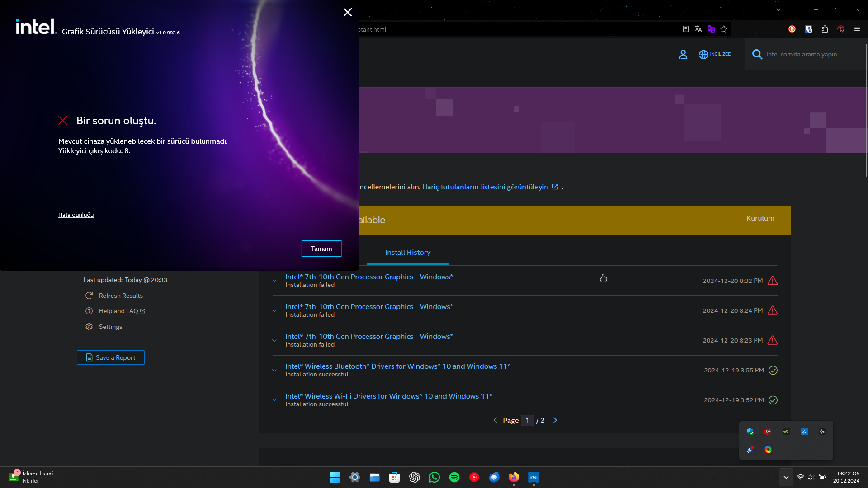Screen dimensions: 868x488
Task: Open Hariç tutulanların listesini görüntüleyin link
Action: [485, 187]
